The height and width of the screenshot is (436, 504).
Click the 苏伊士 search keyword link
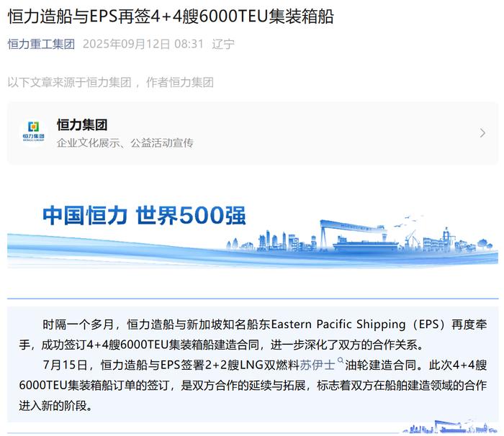click(x=318, y=365)
